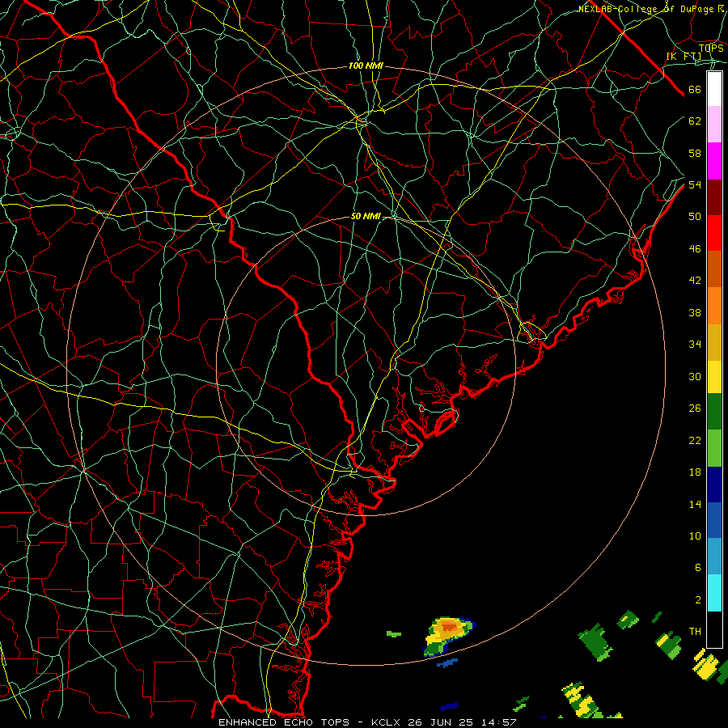Click the KCLX station identifier in caption
Viewport: 728px width, 728px height.
387,722
